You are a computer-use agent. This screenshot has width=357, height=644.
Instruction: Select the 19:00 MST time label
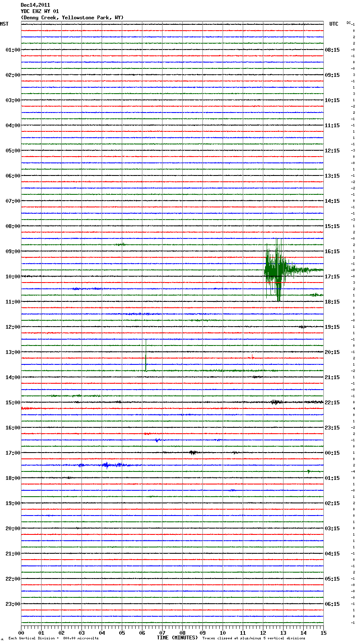pos(13,503)
